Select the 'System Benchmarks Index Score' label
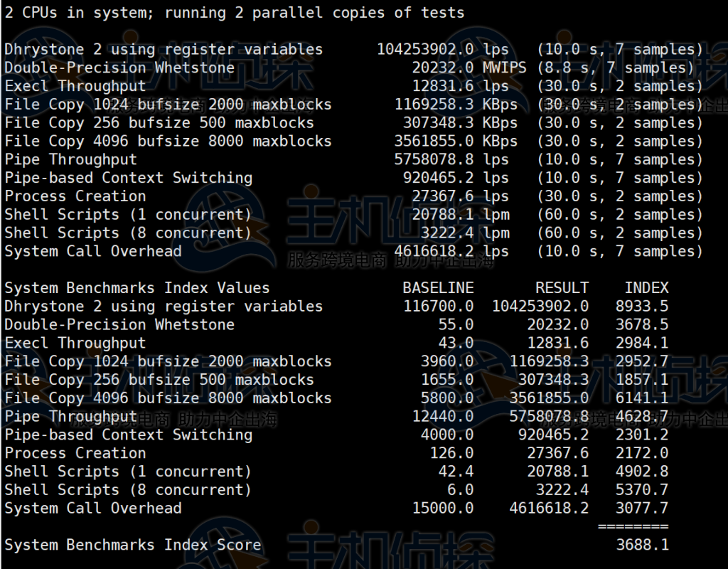 click(133, 546)
